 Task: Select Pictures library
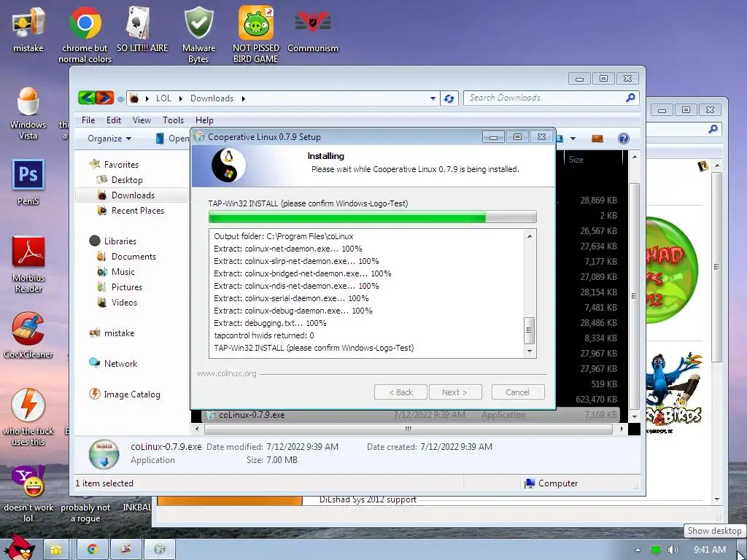127,287
